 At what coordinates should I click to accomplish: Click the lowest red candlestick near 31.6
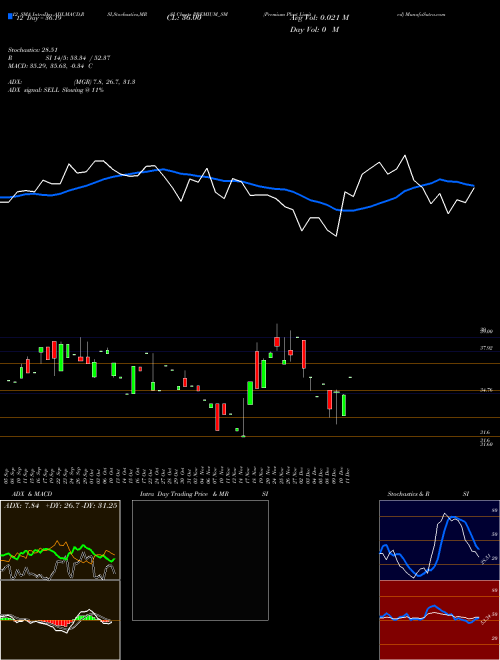217,417
